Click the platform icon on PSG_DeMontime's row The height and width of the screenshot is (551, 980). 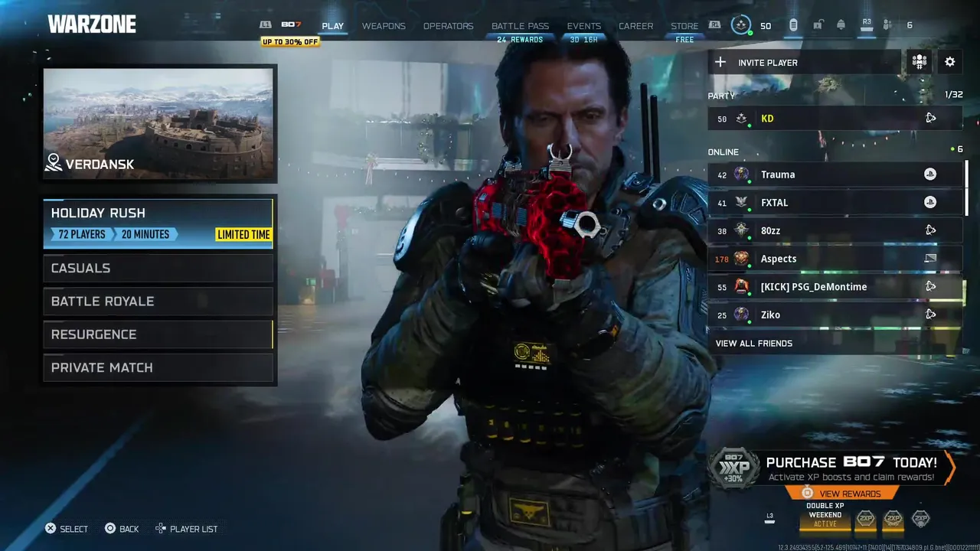tap(930, 286)
